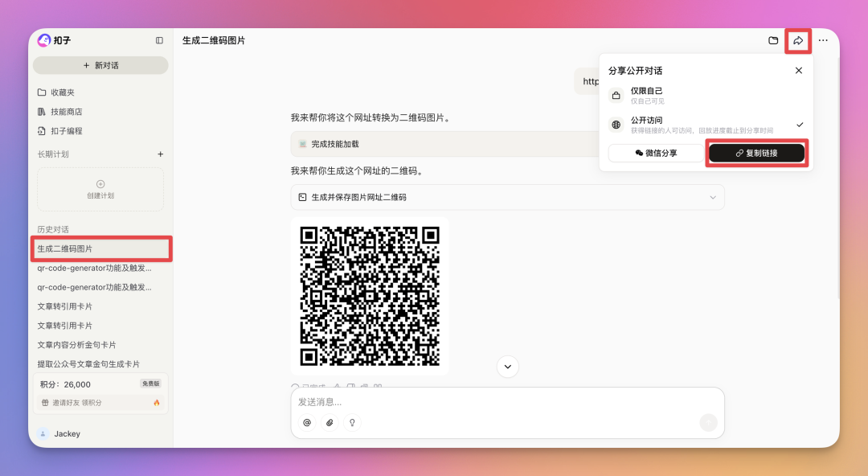
Task: Click the 微信分享 button
Action: click(x=656, y=153)
